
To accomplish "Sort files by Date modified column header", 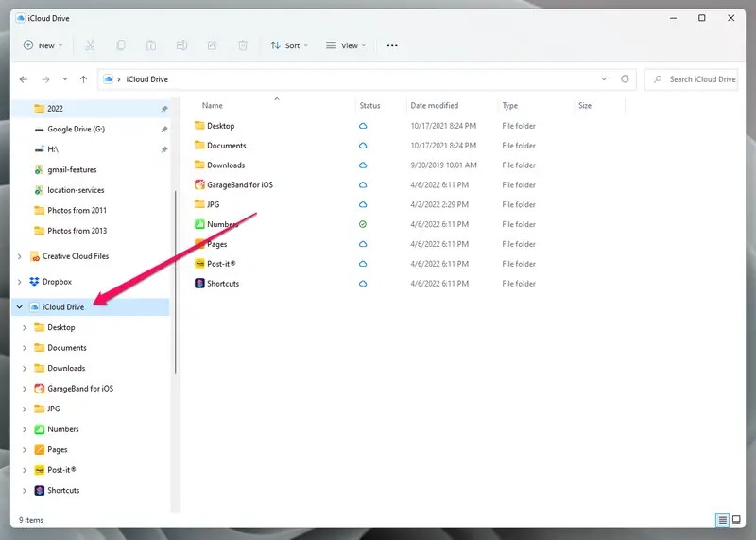I will click(x=435, y=106).
